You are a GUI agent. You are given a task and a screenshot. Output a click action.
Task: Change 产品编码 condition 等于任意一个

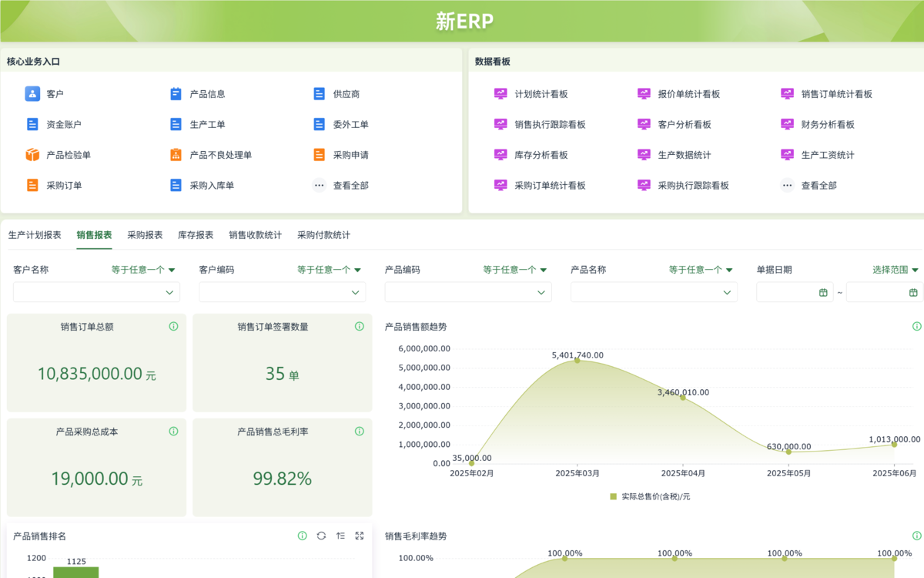(515, 270)
